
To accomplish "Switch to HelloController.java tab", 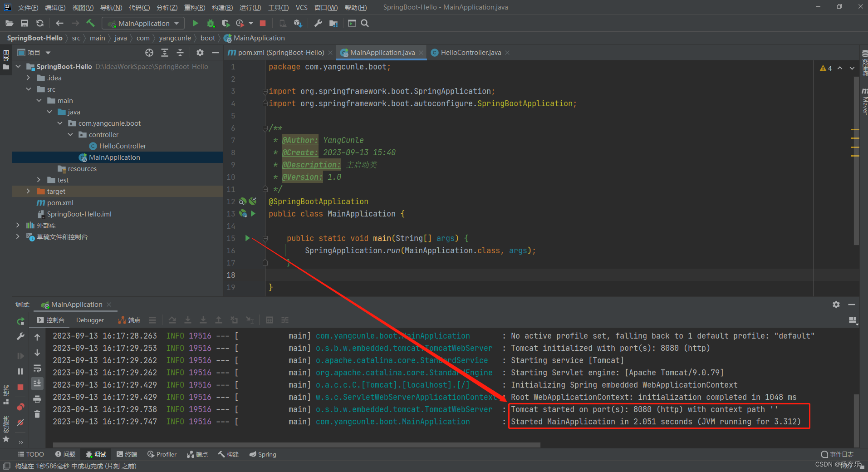I will 471,53.
